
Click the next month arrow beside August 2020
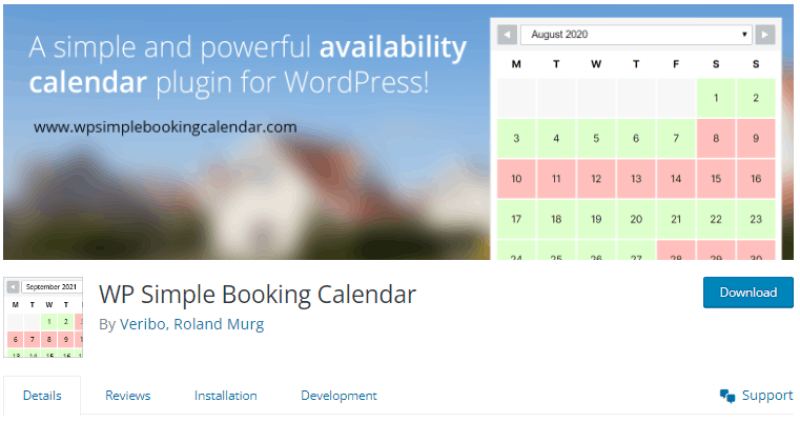coord(765,35)
